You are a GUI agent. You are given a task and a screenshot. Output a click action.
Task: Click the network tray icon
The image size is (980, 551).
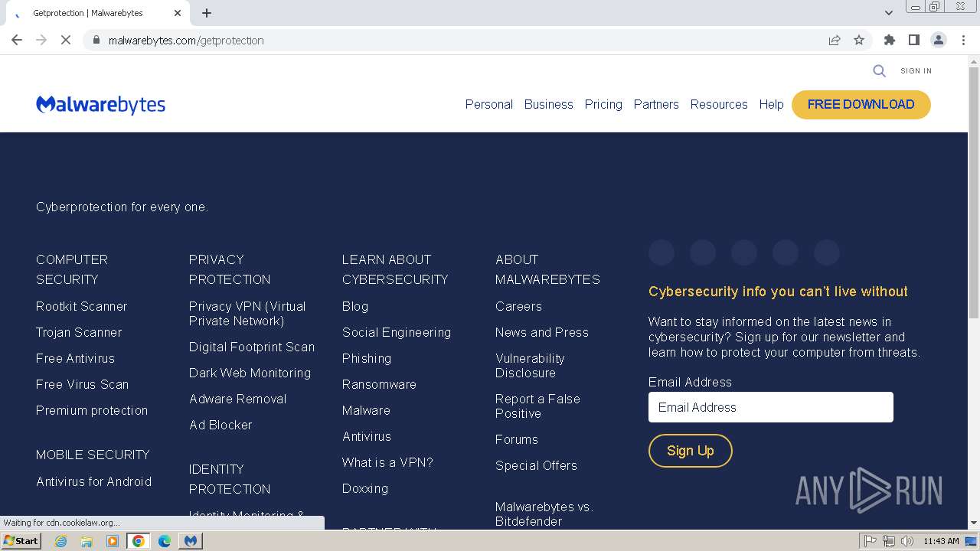(889, 541)
